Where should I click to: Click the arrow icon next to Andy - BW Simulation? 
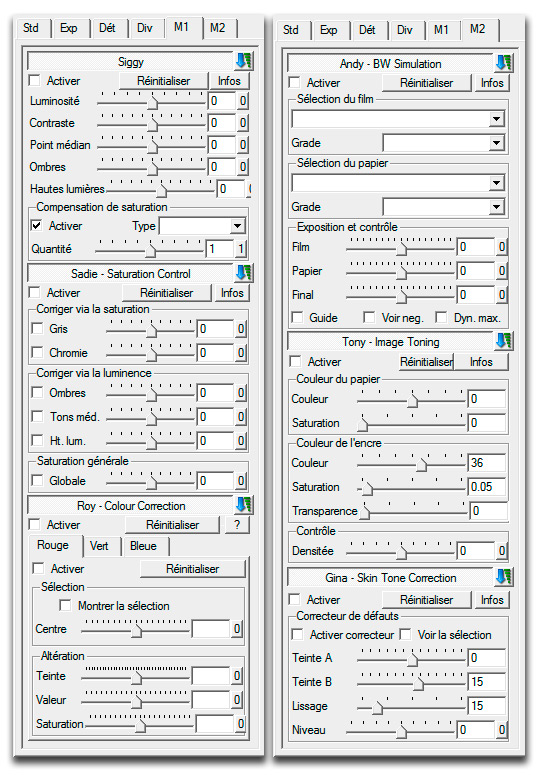pyautogui.click(x=504, y=63)
